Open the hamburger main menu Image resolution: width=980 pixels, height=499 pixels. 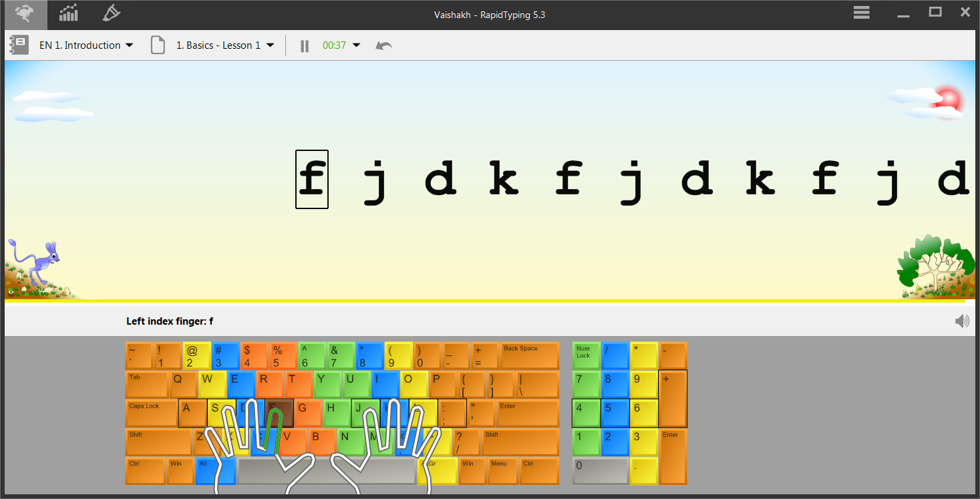861,13
